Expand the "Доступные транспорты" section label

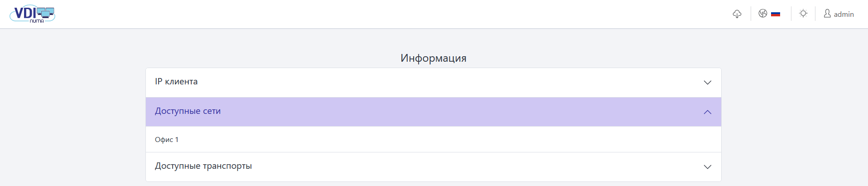coord(203,166)
